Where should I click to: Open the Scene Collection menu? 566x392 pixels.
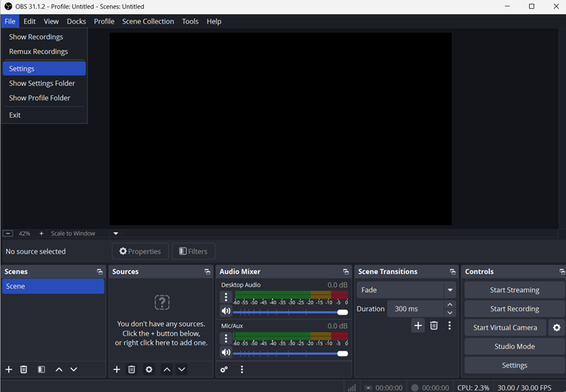(148, 21)
